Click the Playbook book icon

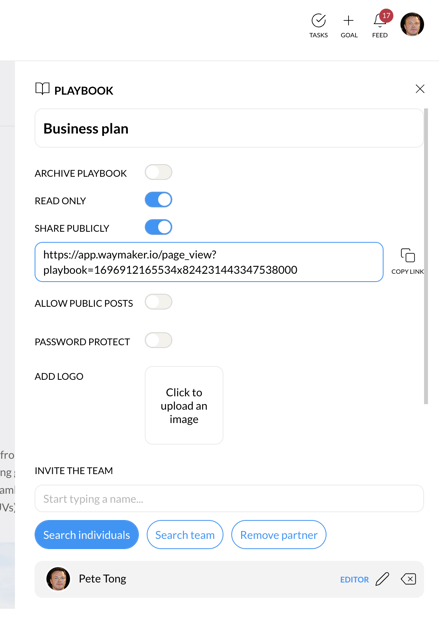[x=42, y=88]
